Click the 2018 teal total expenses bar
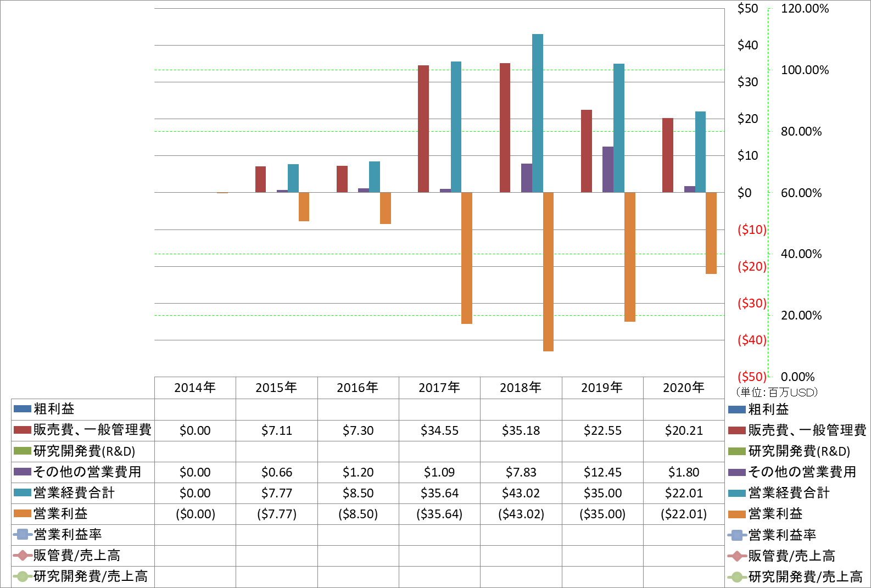 (538, 113)
